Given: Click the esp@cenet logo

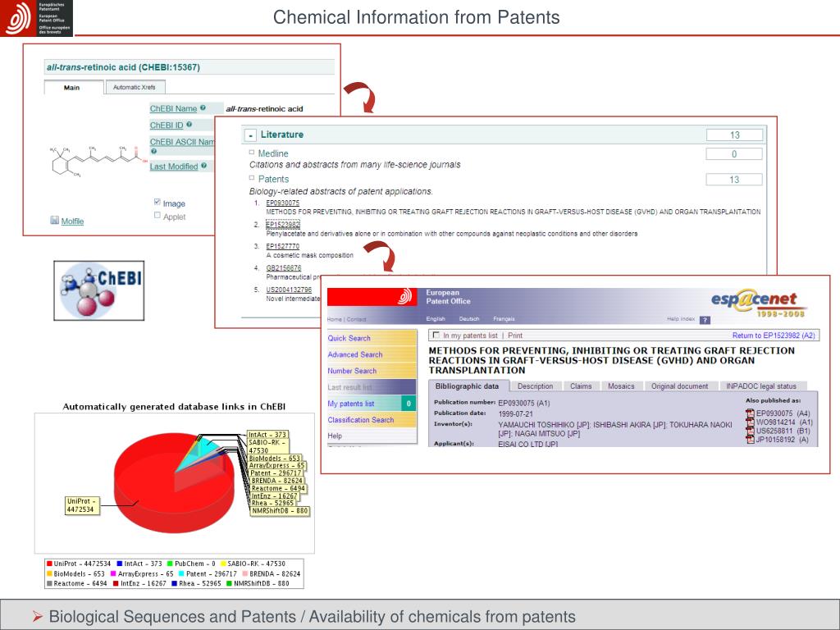Looking at the screenshot, I should pos(757,304).
